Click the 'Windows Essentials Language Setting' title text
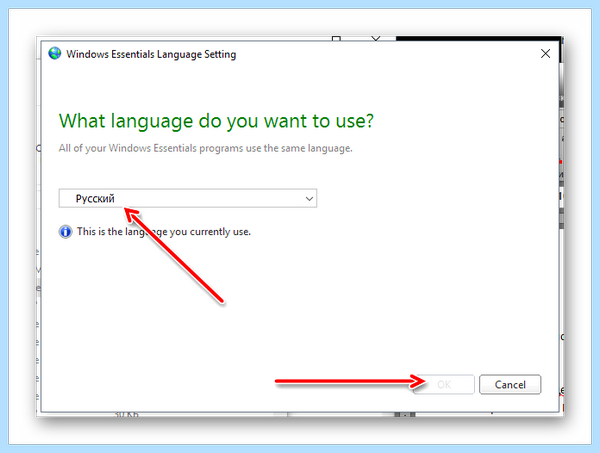The width and height of the screenshot is (600, 453). [151, 54]
